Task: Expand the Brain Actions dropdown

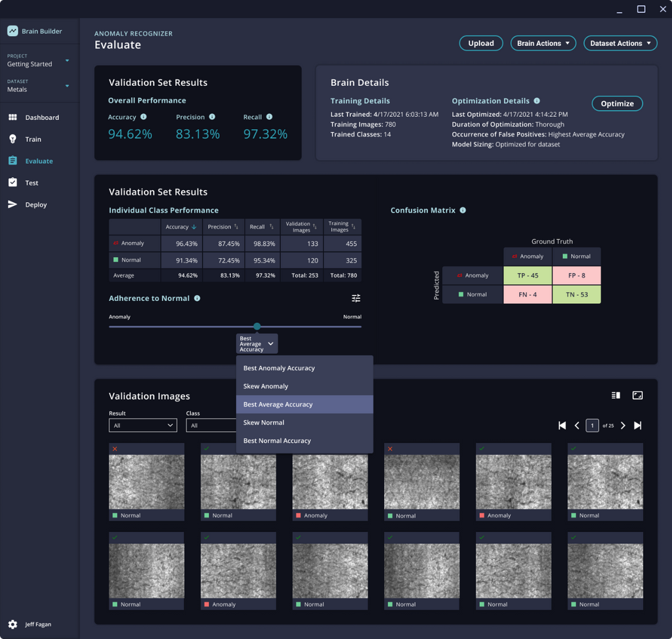Action: click(543, 43)
